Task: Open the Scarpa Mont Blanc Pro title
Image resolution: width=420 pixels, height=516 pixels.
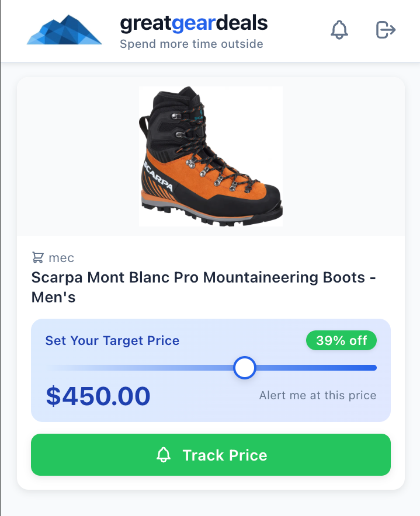Action: point(203,277)
